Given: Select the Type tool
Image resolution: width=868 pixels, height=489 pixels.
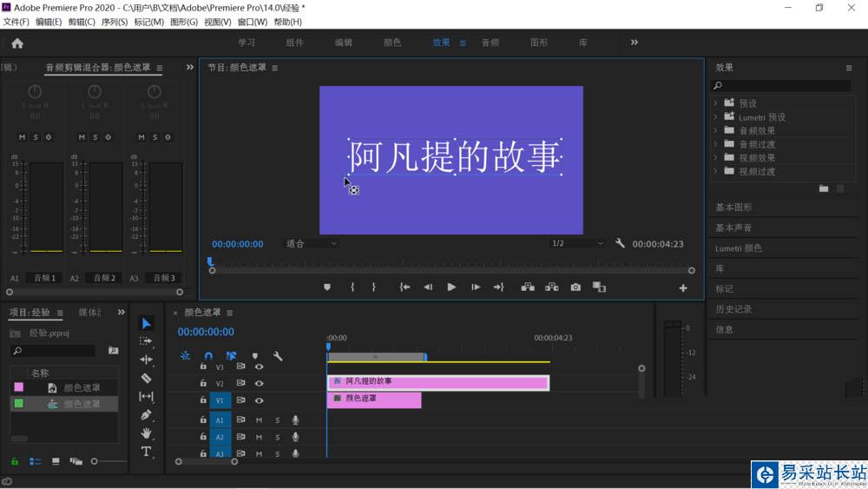Looking at the screenshot, I should (146, 452).
